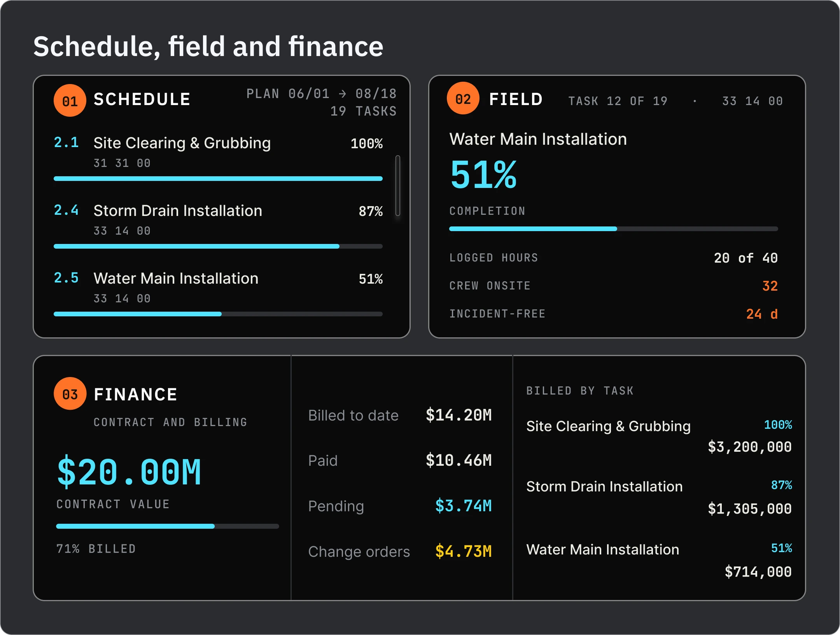The image size is (840, 635).
Task: Click the $1,305,000 billed amount
Action: pyautogui.click(x=749, y=509)
